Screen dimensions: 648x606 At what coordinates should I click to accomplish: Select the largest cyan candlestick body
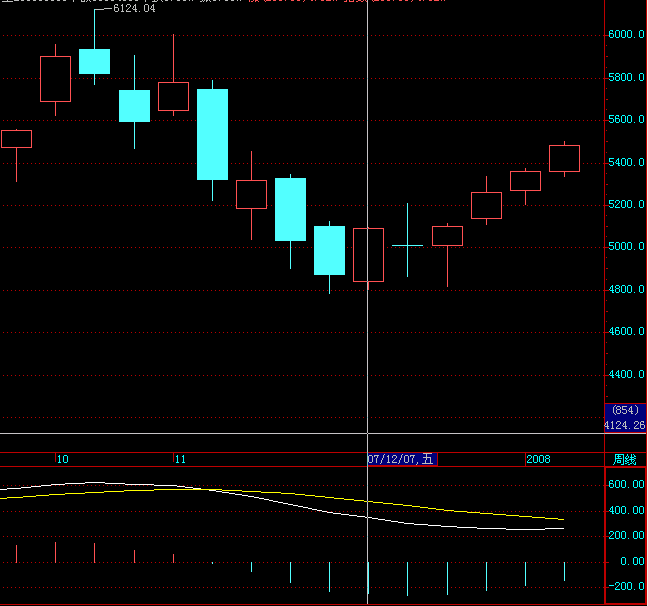(x=212, y=134)
